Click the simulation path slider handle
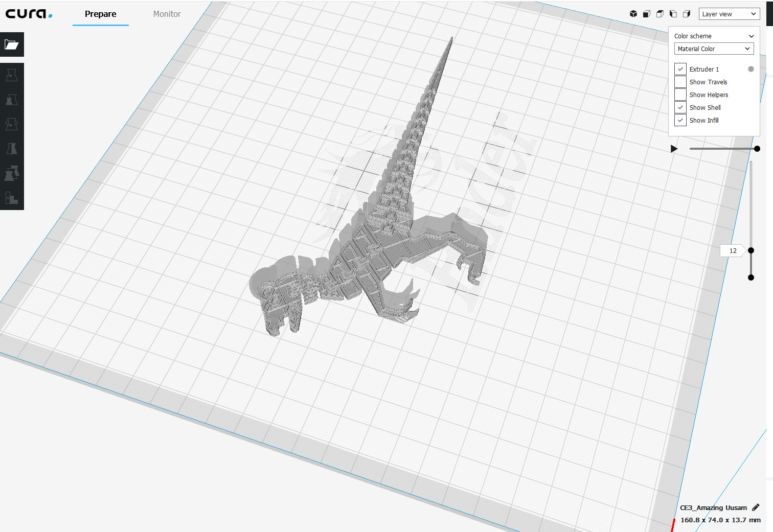Viewport: 773px width, 532px height. [757, 149]
